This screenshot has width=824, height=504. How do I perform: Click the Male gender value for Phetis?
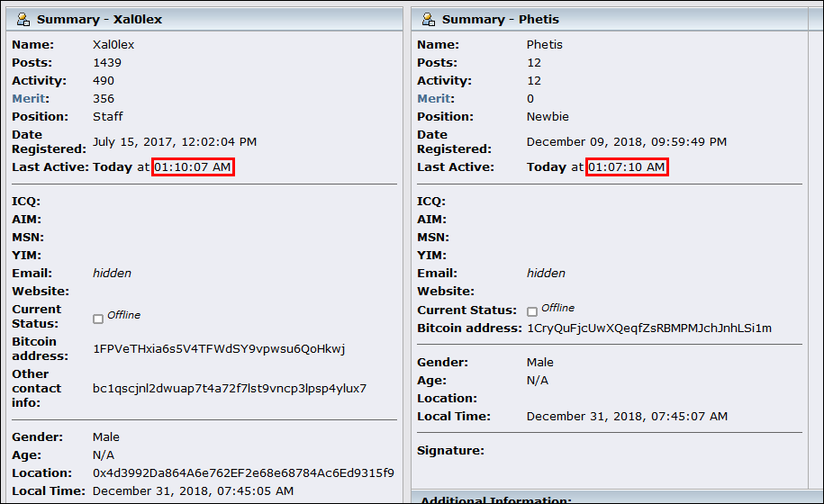coord(540,362)
